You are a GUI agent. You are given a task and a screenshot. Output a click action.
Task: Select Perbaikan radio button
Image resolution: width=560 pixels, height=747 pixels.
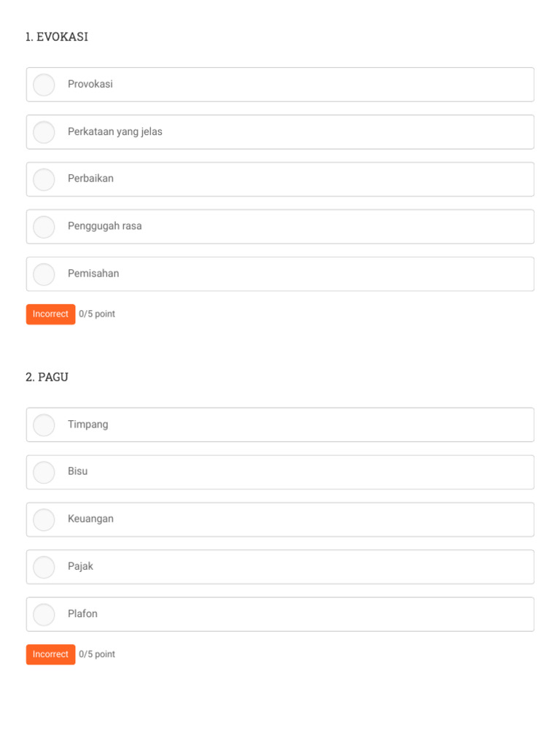click(x=44, y=179)
